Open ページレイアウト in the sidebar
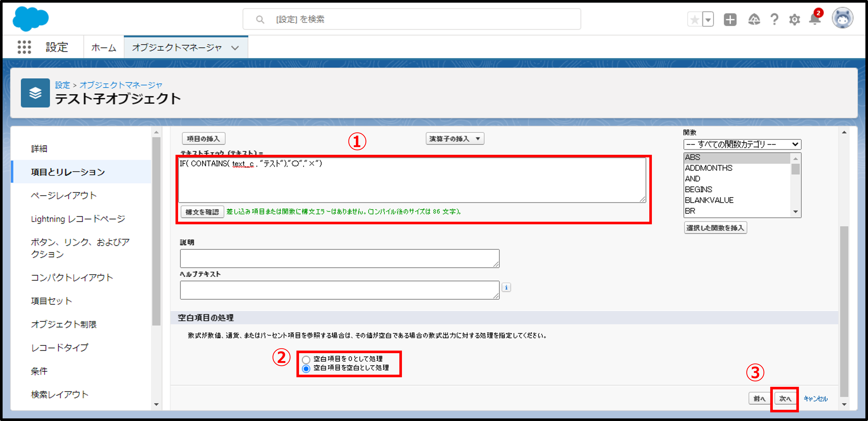 point(64,195)
